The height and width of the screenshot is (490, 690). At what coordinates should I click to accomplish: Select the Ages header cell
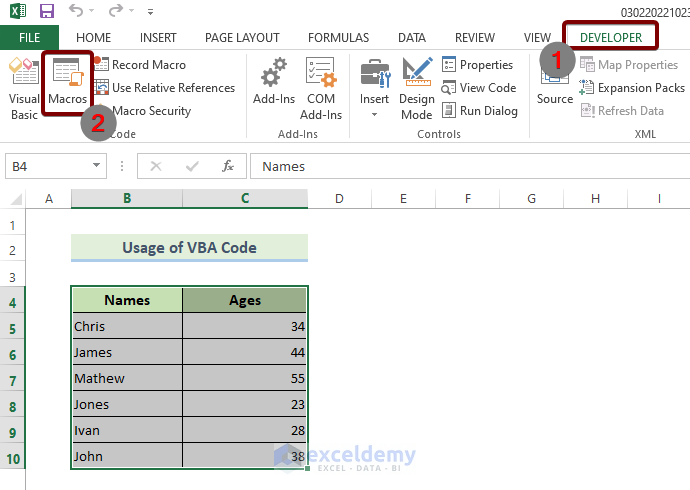245,300
